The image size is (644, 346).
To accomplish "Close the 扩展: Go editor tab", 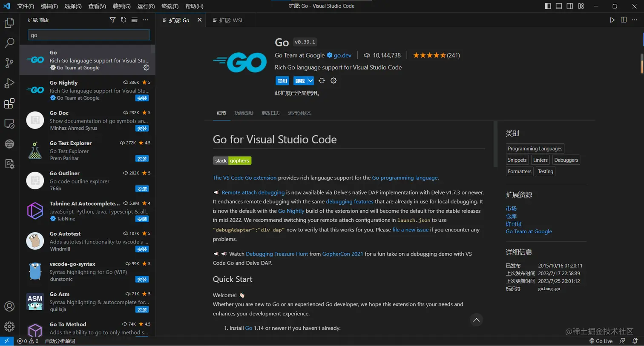I will [199, 20].
